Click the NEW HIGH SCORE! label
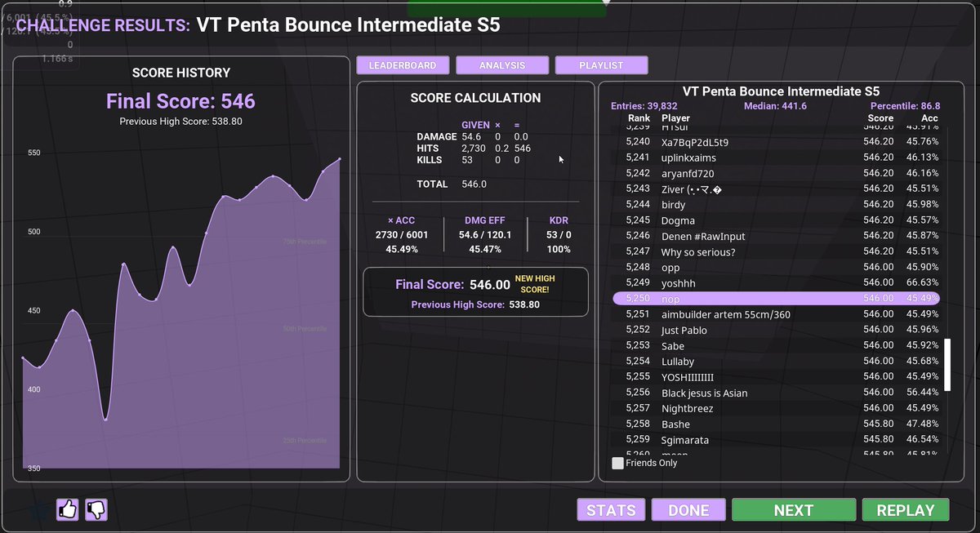The height and width of the screenshot is (533, 980). (533, 284)
